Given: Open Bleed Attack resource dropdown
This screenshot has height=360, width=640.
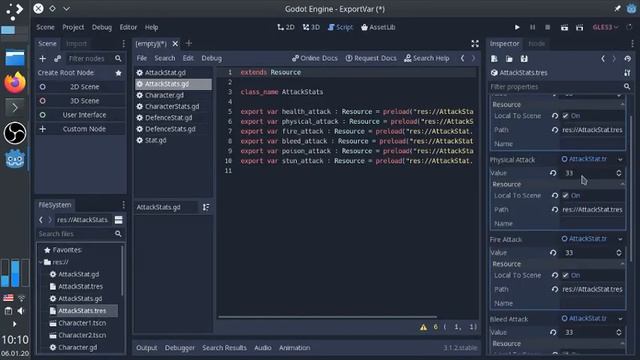Looking at the screenshot, I should pyautogui.click(x=620, y=318).
